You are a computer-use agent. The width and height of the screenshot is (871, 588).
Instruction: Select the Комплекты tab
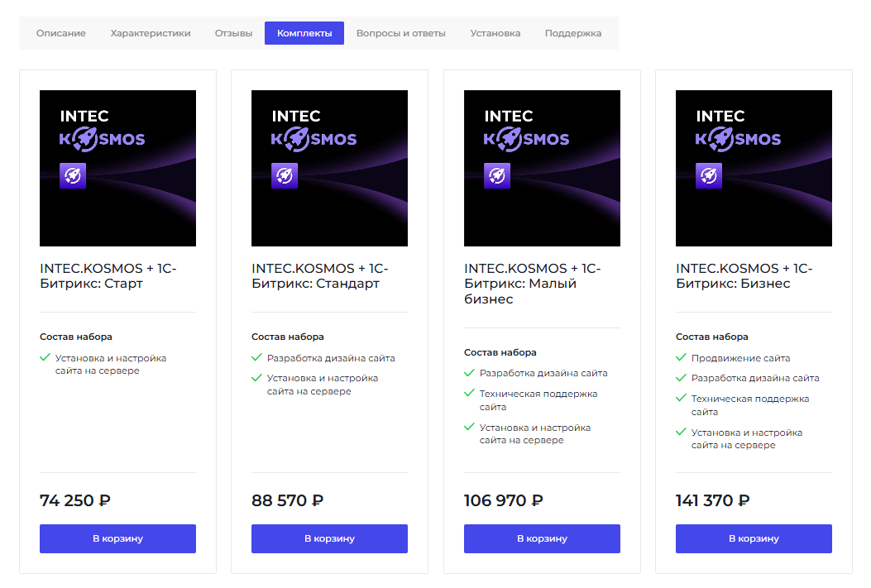coord(304,33)
